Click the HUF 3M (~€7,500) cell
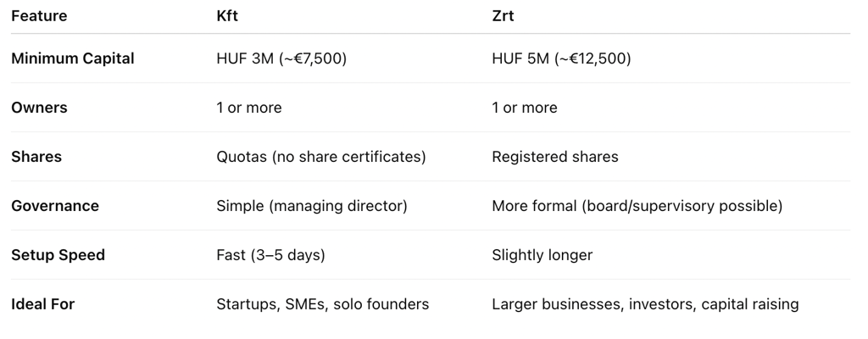 (x=281, y=58)
